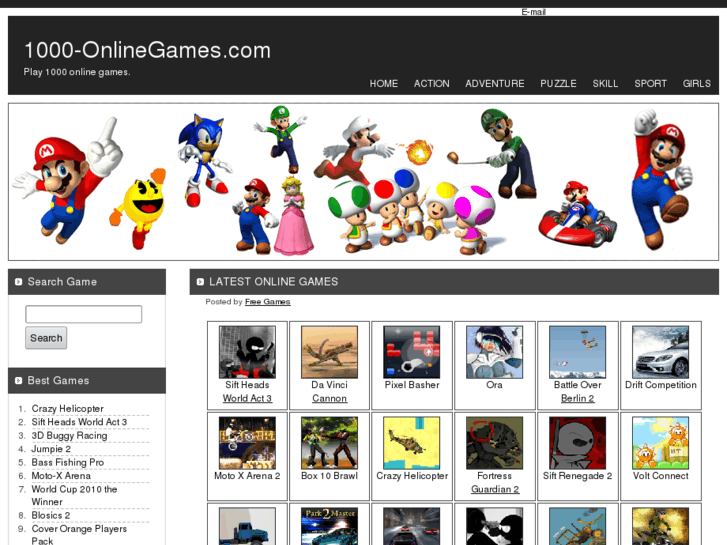
Task: Open Battle Over Berlin 2 thumbnail
Action: click(x=577, y=352)
